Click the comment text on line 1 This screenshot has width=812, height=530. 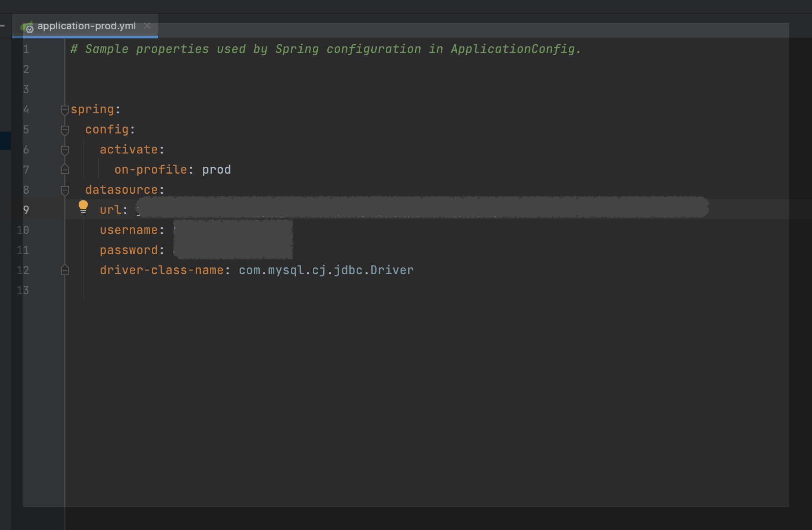click(x=320, y=49)
